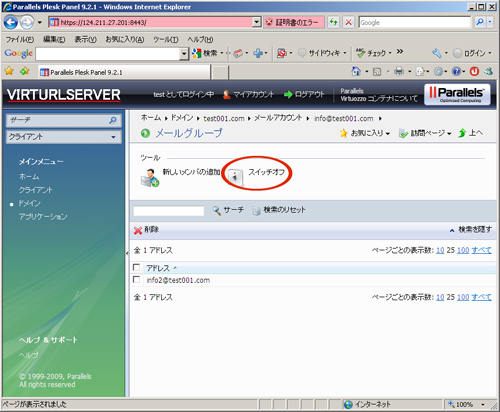The image size is (500, 412).
Task: Click the stop loading X icon
Action: (x=348, y=22)
